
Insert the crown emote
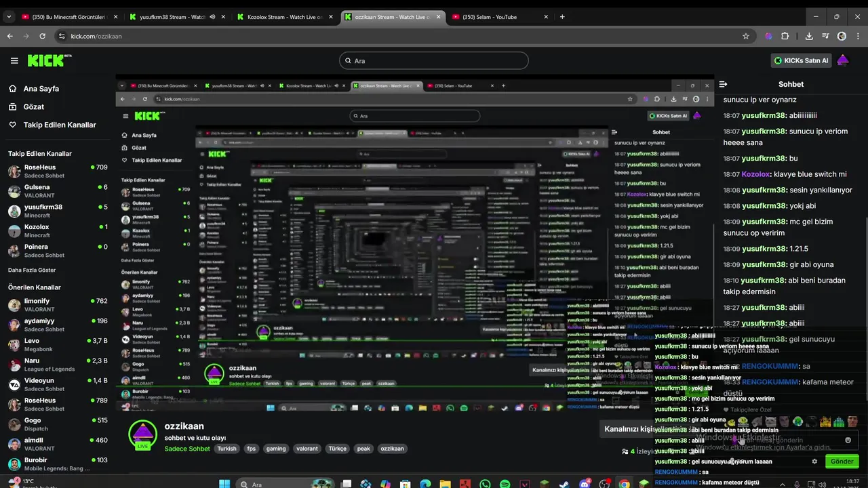tap(825, 422)
